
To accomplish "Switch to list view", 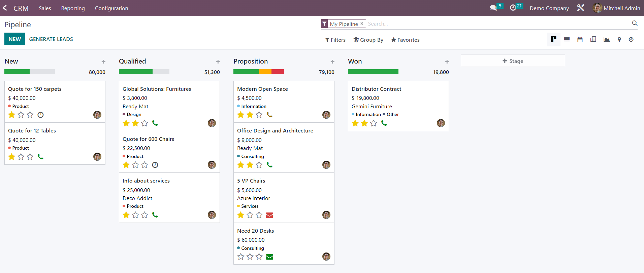I will coord(567,39).
